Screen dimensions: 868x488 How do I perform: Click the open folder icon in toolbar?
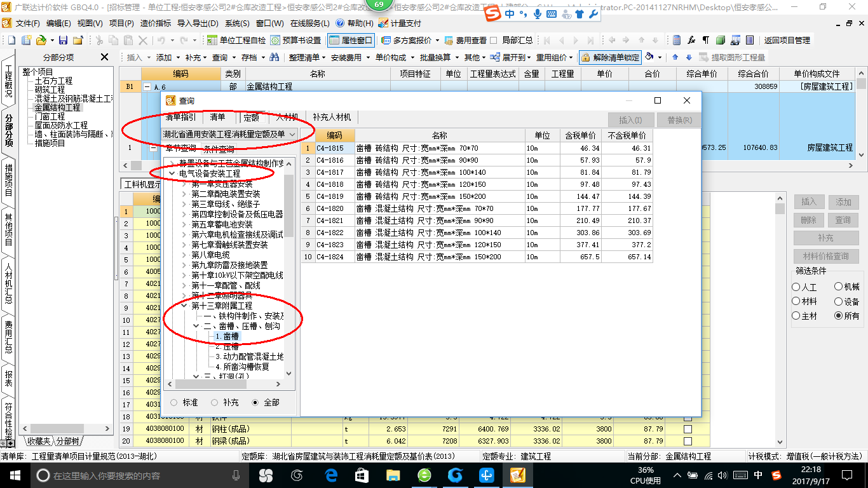click(41, 40)
